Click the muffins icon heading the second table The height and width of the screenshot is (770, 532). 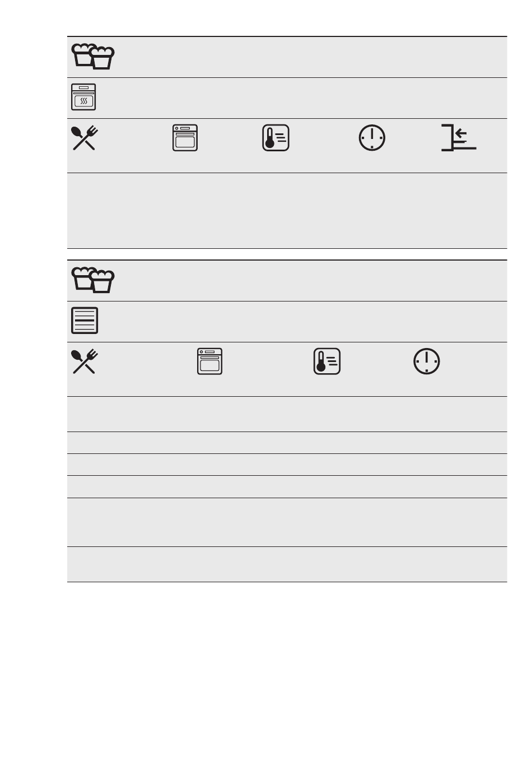coord(93,280)
